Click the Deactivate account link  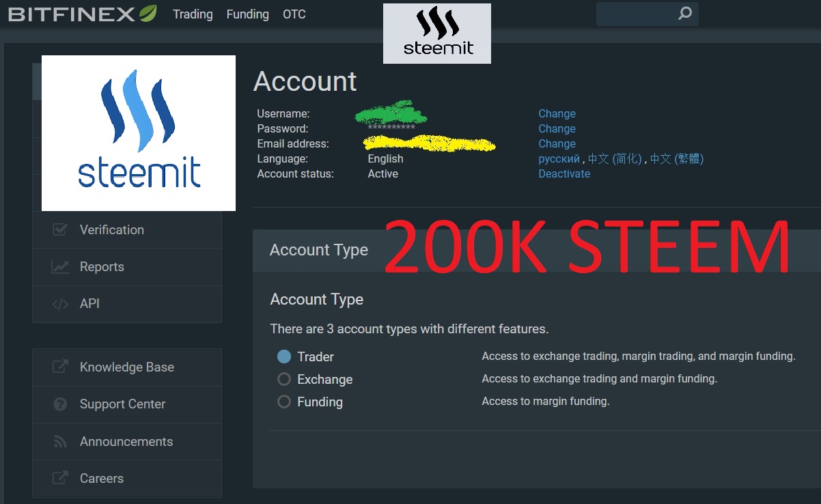[564, 173]
